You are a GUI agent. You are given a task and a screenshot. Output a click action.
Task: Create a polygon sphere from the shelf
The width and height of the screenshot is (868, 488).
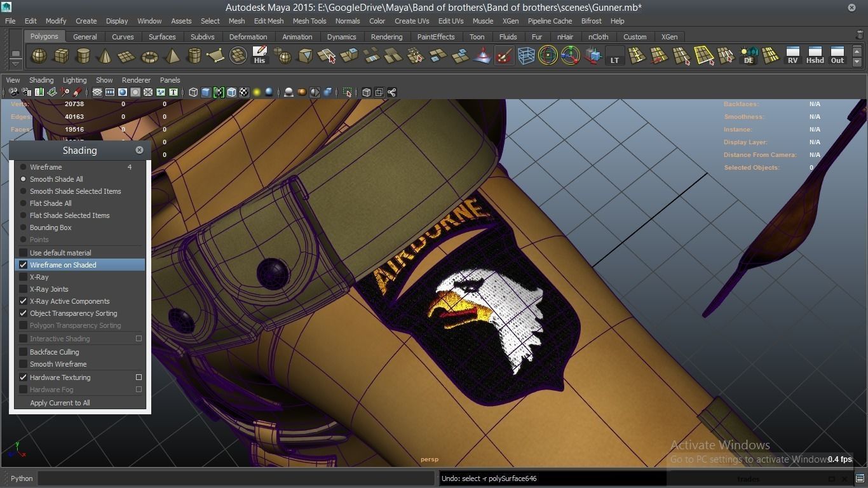coord(39,56)
